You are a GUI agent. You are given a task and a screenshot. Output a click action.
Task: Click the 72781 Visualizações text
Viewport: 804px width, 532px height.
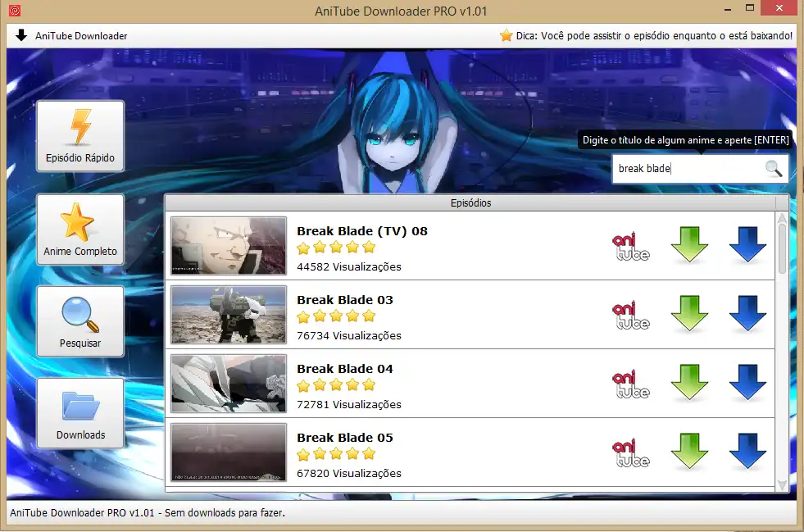tap(349, 404)
